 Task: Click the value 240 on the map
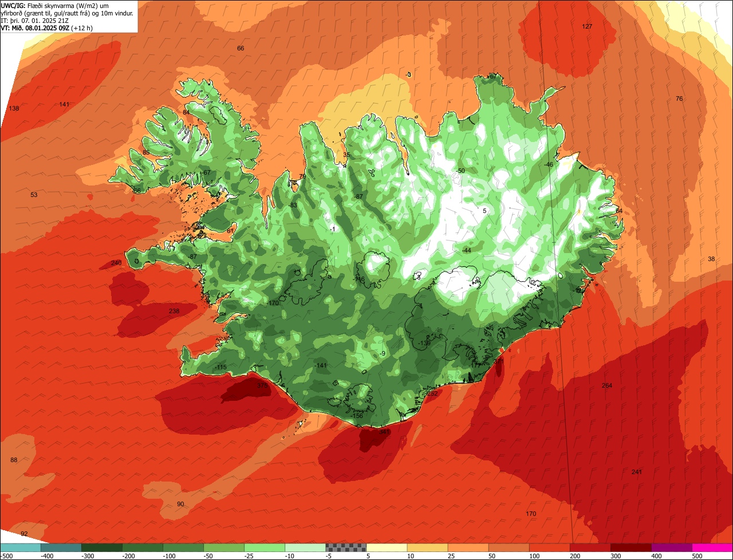pos(116,263)
